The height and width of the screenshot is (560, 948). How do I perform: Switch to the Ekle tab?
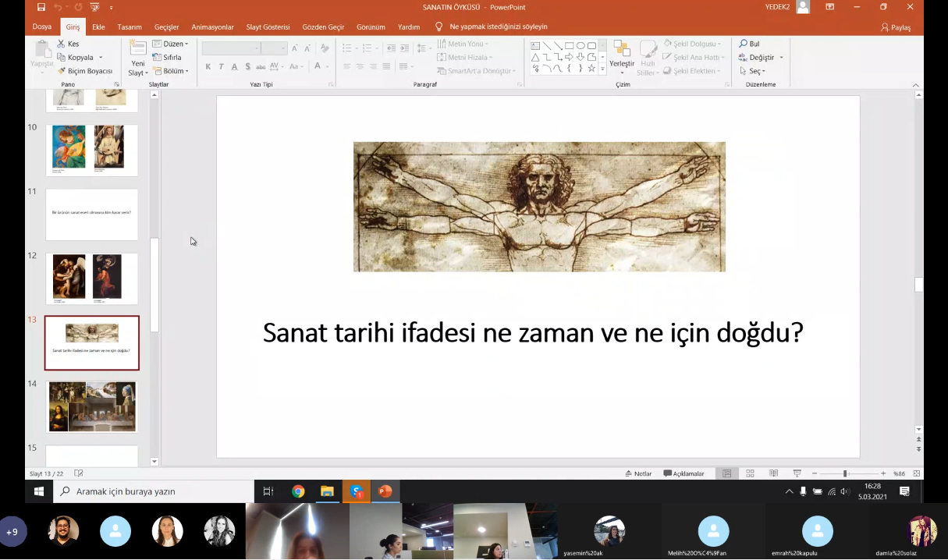98,27
